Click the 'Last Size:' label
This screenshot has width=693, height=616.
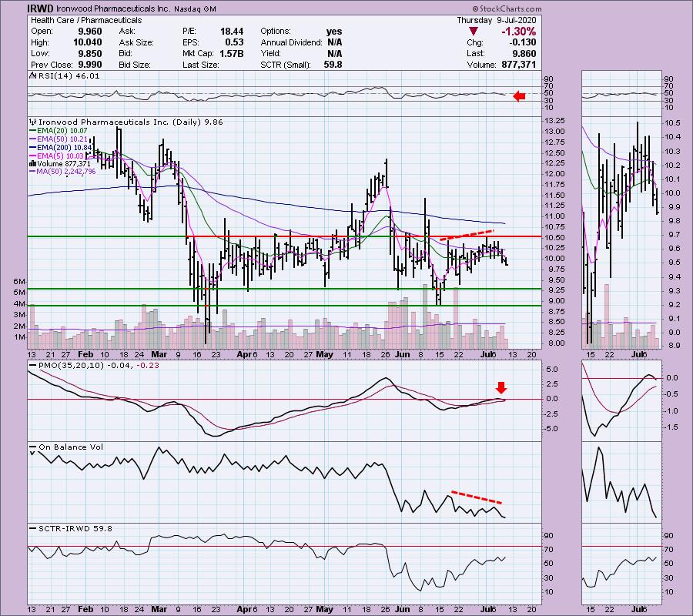201,65
